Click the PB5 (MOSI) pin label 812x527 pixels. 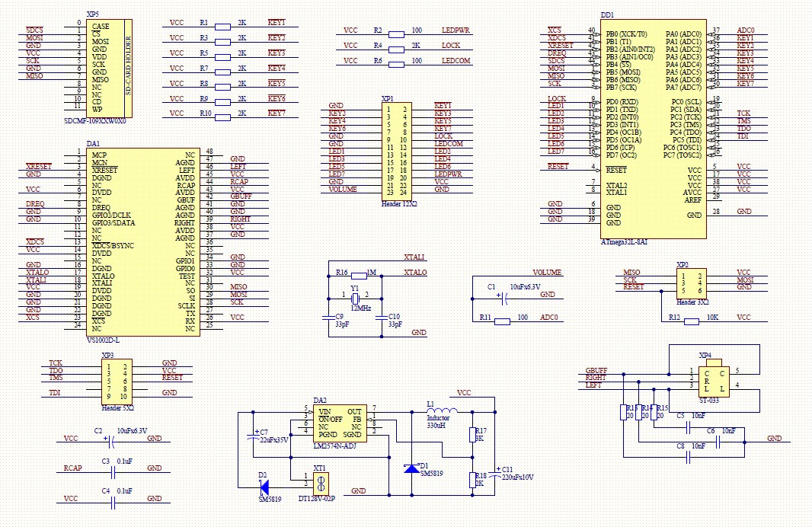tap(623, 72)
